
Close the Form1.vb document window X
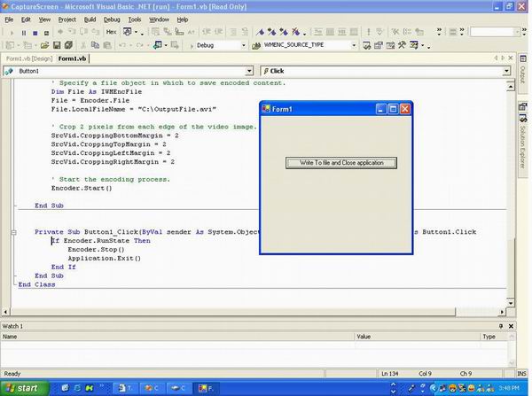(511, 58)
